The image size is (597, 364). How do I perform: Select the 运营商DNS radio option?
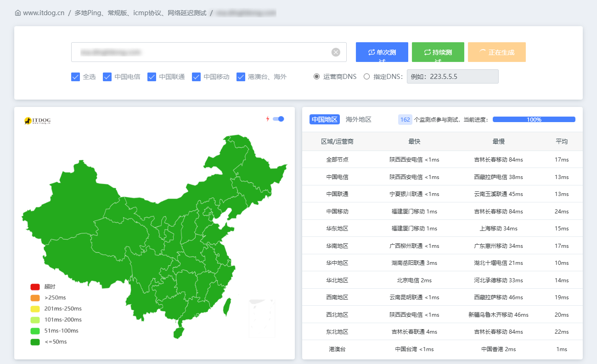point(316,77)
